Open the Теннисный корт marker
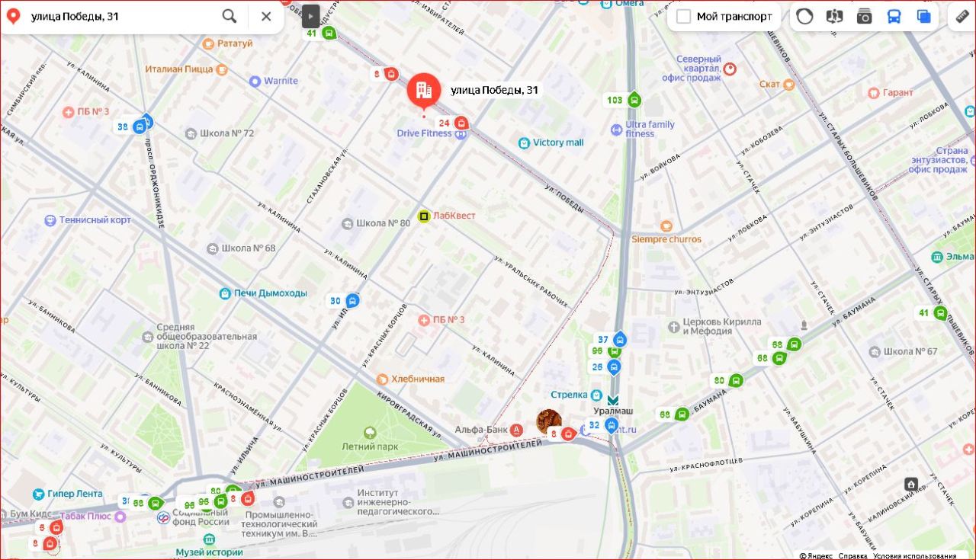 tap(50, 221)
